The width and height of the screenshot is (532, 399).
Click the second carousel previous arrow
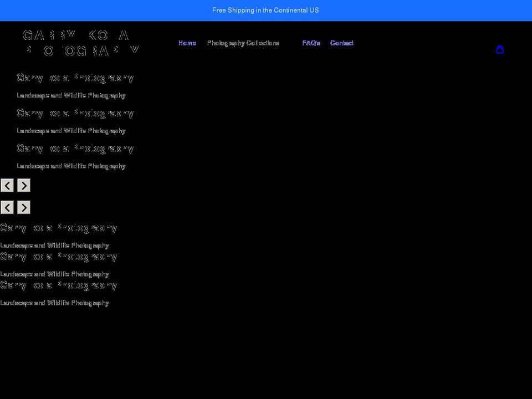[x=7, y=207]
